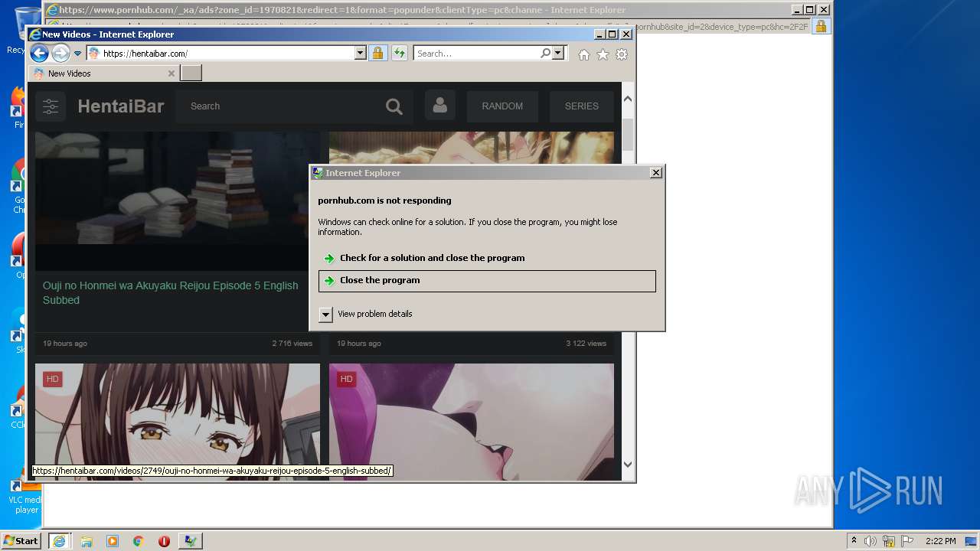Open the IE Tools gear icon
This screenshot has width=980, height=551.
[x=622, y=54]
